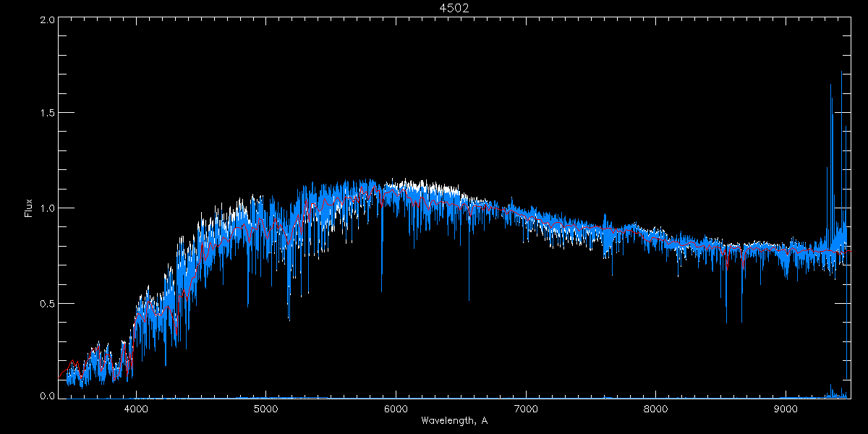Click the Wavelength, A x-axis label
The image size is (868, 434).
[454, 420]
